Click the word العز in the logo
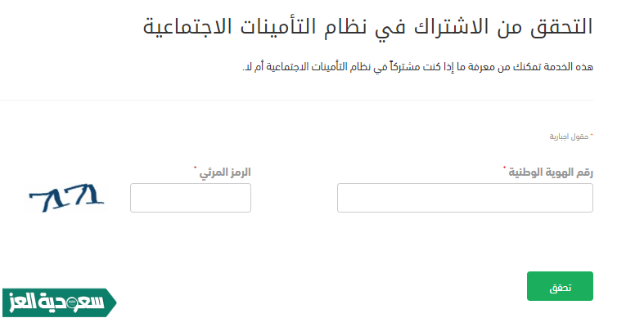 [x=24, y=302]
